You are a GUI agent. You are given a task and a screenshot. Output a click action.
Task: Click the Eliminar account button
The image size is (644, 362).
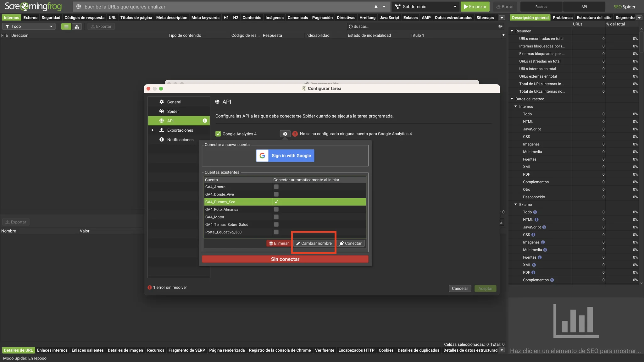pyautogui.click(x=279, y=243)
